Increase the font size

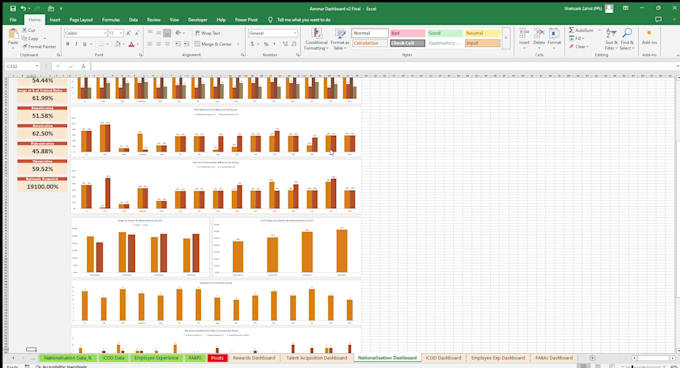[x=129, y=33]
